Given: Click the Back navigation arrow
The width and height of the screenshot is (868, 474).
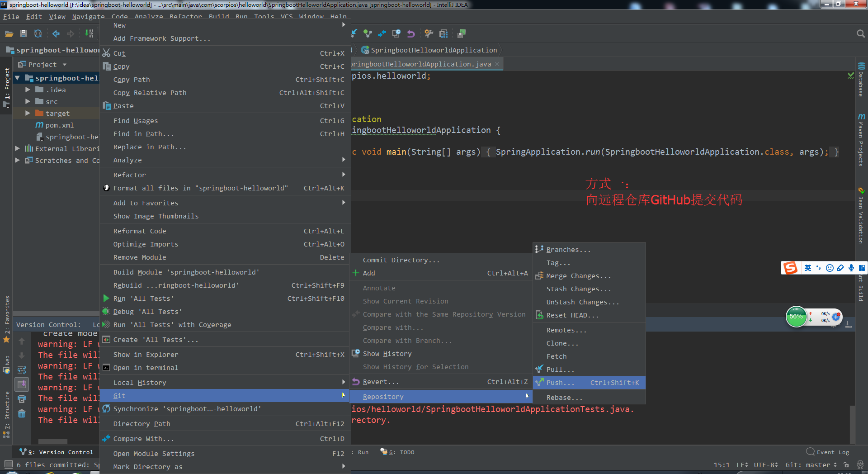Looking at the screenshot, I should point(56,33).
